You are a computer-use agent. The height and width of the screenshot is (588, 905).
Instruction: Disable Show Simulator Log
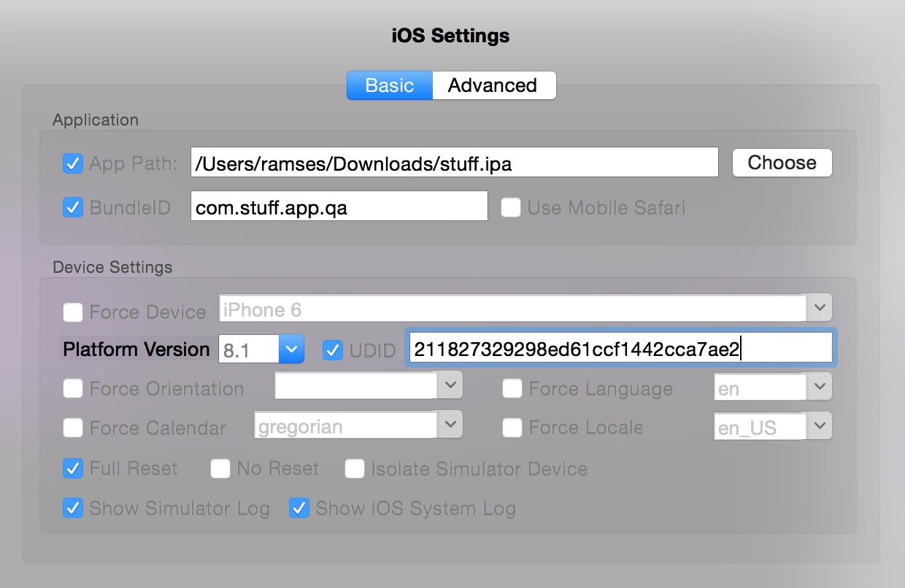(x=73, y=508)
